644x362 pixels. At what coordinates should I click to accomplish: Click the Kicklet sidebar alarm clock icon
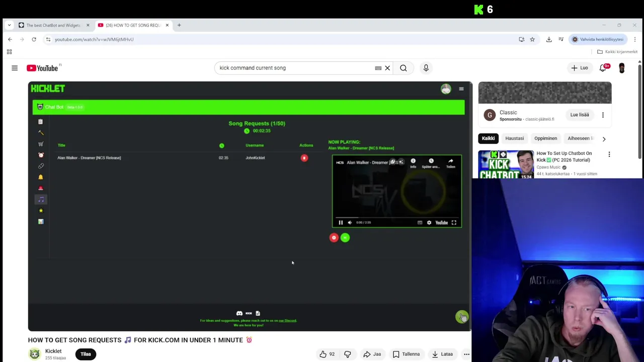point(41,155)
